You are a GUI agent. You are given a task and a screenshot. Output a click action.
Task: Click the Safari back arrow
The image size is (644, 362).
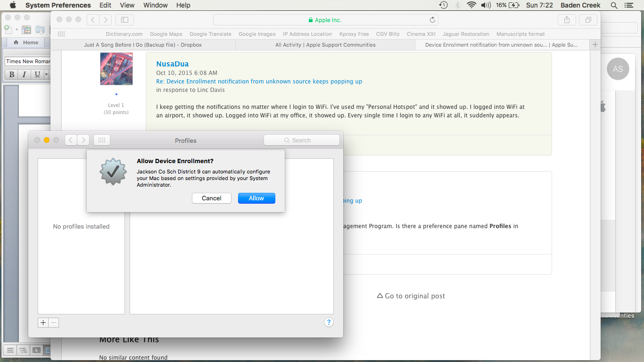pyautogui.click(x=93, y=20)
